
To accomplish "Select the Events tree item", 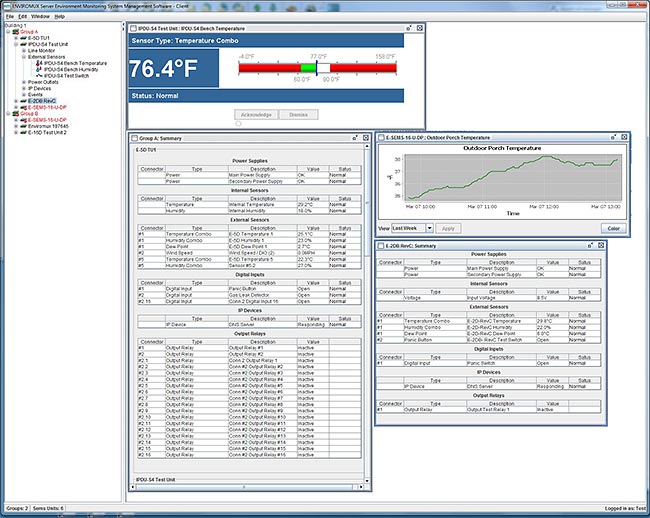I will (35, 94).
